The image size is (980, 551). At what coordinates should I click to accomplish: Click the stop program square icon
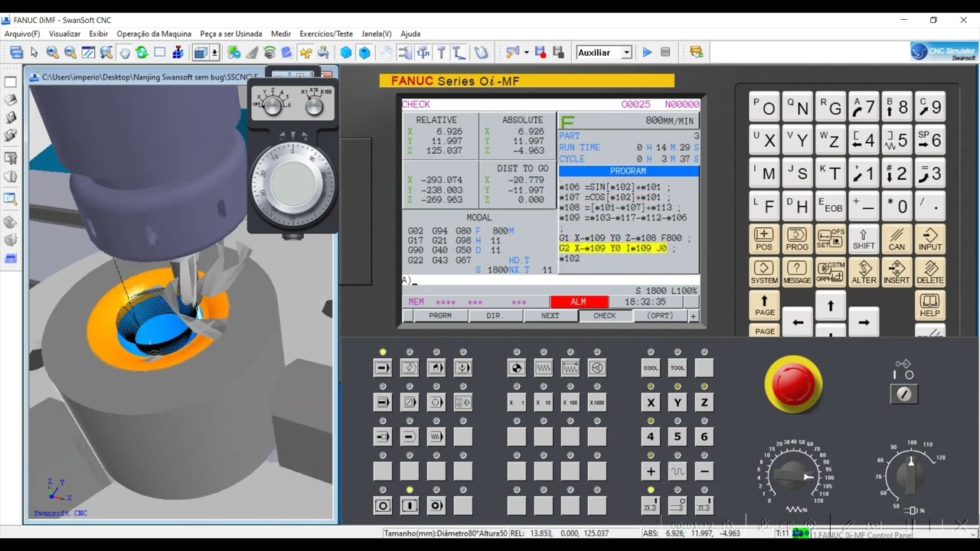pyautogui.click(x=665, y=52)
